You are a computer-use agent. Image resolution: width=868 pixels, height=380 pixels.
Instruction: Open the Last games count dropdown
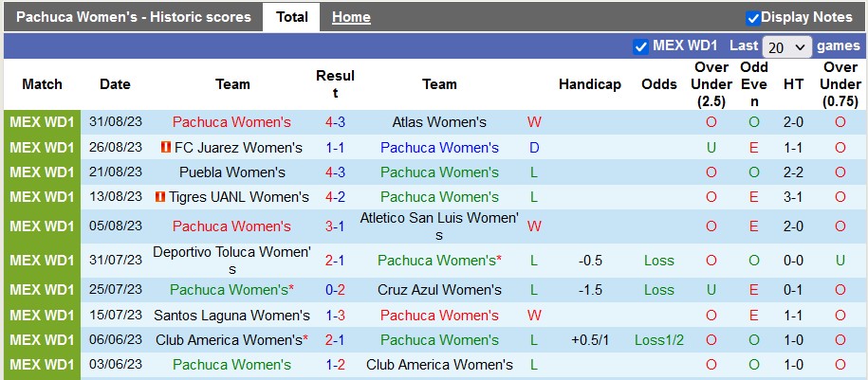click(x=787, y=46)
